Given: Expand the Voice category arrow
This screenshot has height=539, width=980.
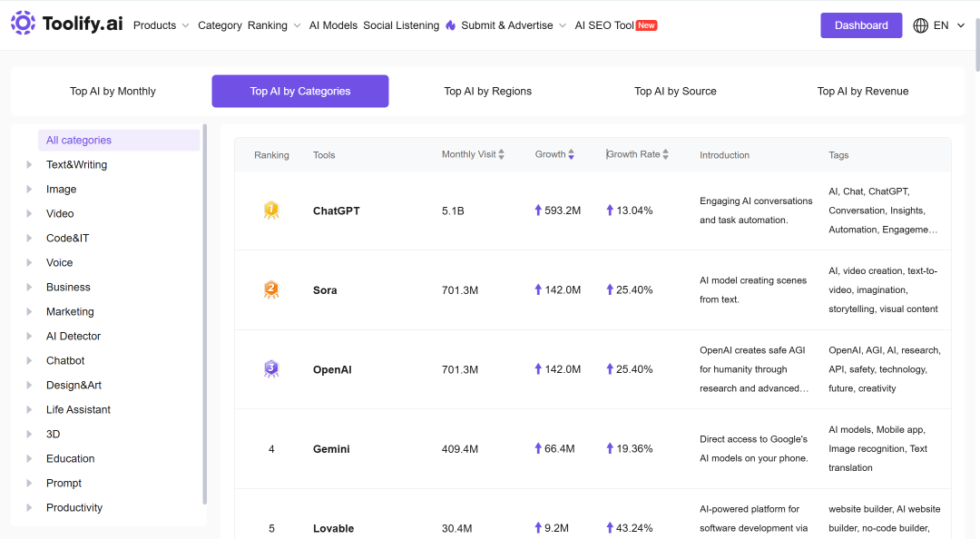Looking at the screenshot, I should (29, 262).
